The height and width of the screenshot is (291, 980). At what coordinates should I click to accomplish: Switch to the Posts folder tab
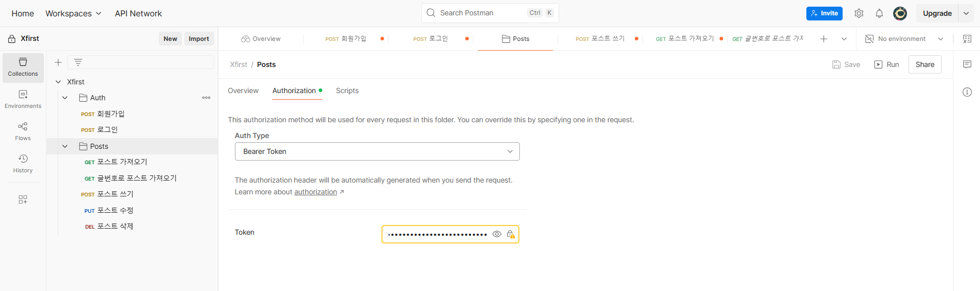[x=515, y=39]
